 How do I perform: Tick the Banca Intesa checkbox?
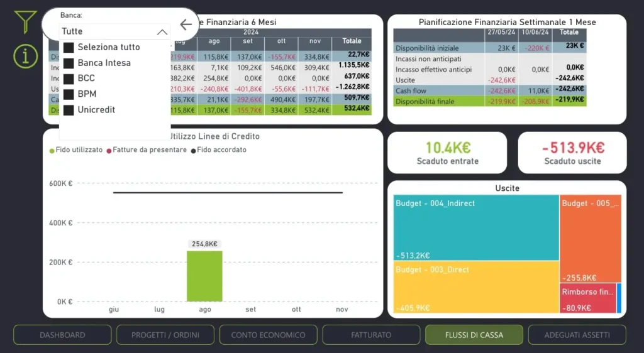click(69, 63)
